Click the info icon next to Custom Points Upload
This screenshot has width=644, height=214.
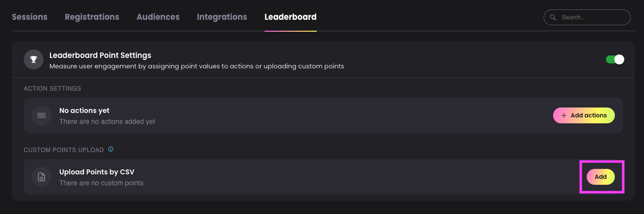(111, 149)
